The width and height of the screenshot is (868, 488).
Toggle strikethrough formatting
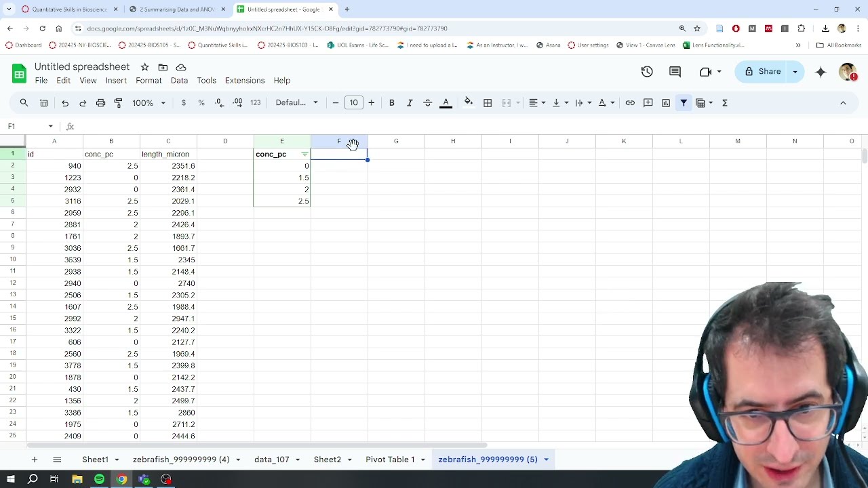click(x=427, y=103)
